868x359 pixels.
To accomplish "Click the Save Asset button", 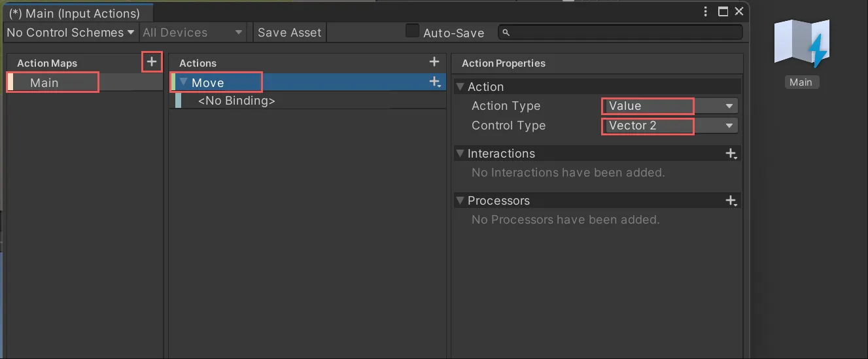I will (x=289, y=33).
